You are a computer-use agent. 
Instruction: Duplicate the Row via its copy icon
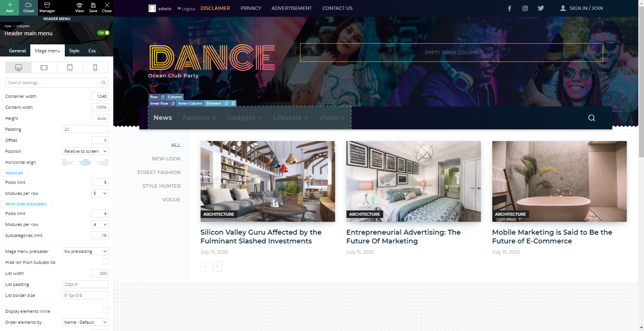[163, 97]
